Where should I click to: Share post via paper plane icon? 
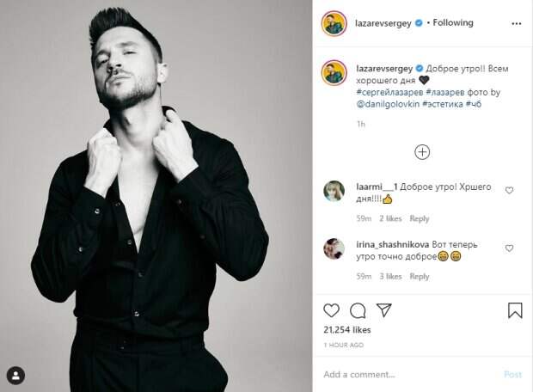coord(384,309)
